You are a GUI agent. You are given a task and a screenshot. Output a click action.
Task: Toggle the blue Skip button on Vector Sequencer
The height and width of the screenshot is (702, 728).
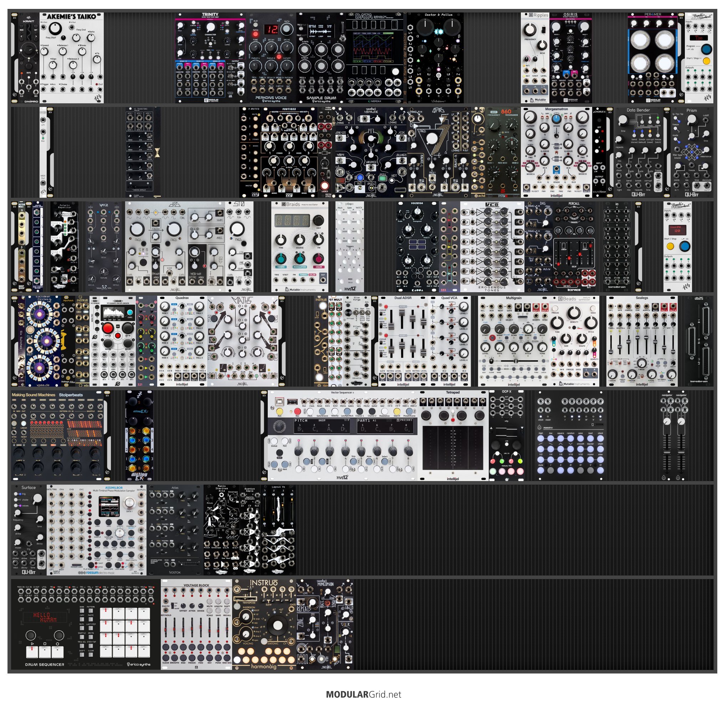coord(353,461)
